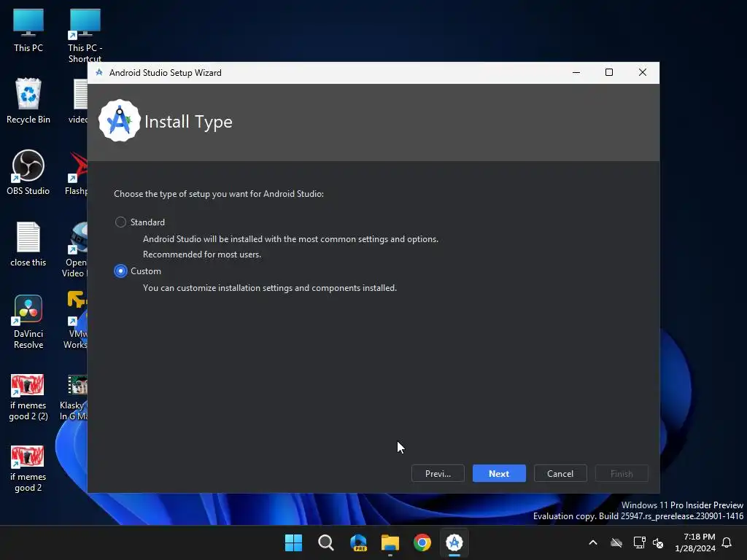Close the Setup Wizard window
The image size is (747, 560).
642,72
